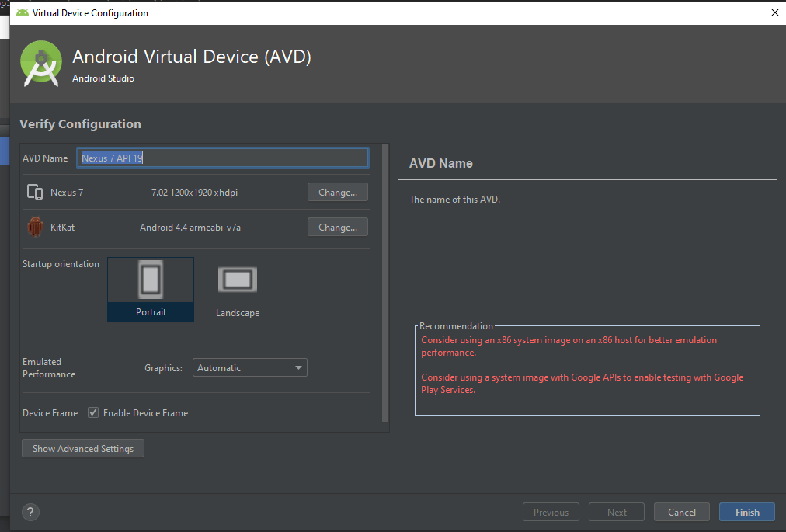Click the Cancel button
Image resolution: width=786 pixels, height=532 pixels.
pos(682,512)
